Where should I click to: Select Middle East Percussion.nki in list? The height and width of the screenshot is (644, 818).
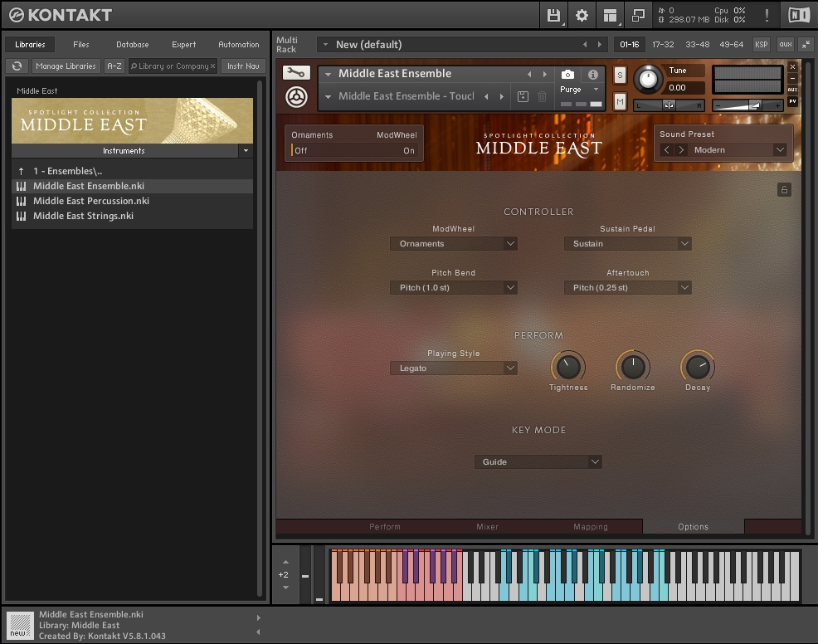pos(91,201)
